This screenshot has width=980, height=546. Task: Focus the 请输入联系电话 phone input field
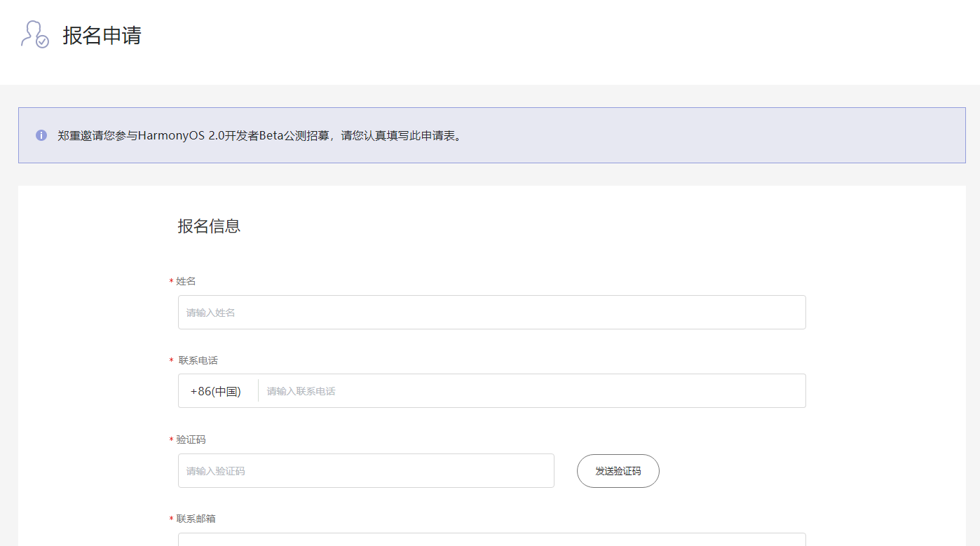[x=533, y=391]
